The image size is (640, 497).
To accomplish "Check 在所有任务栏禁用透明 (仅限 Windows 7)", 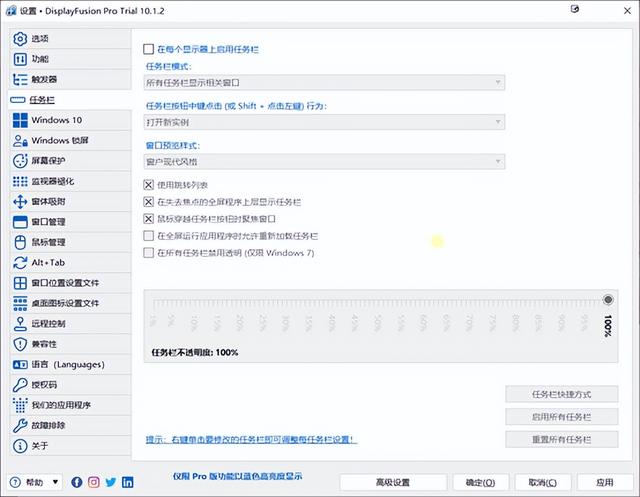I will tap(149, 253).
